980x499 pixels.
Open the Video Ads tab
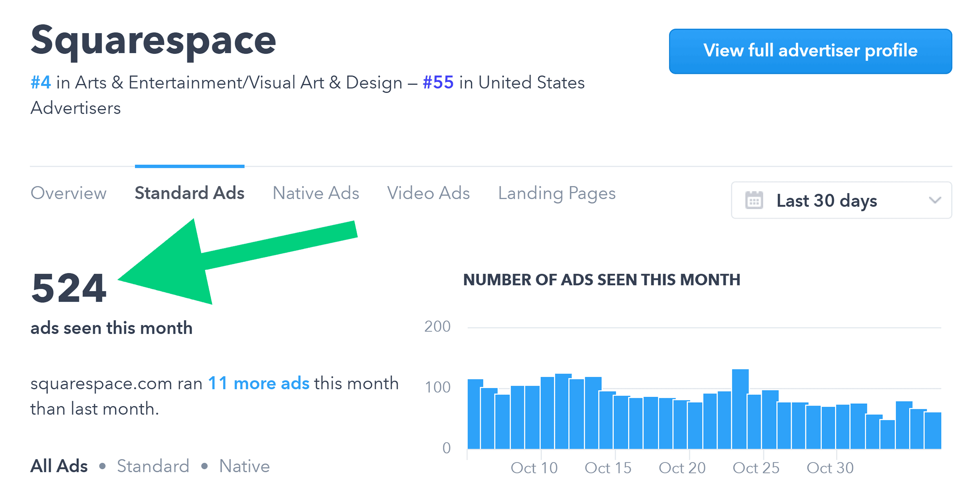tap(429, 193)
